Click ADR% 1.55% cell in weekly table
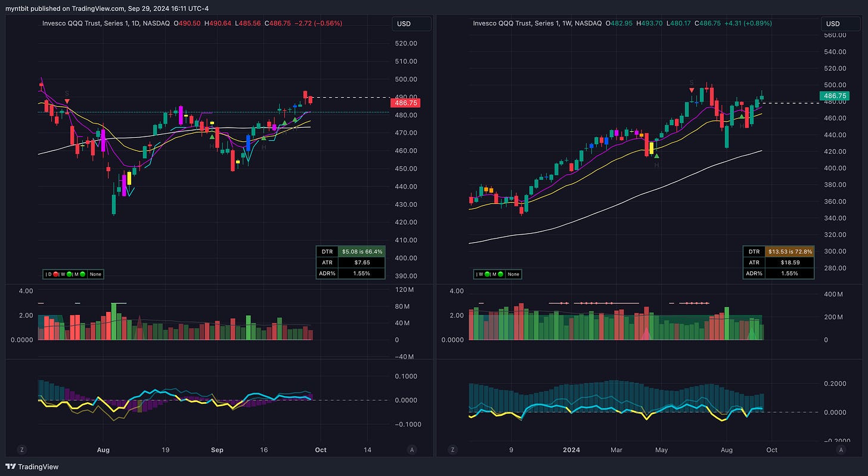 (790, 273)
